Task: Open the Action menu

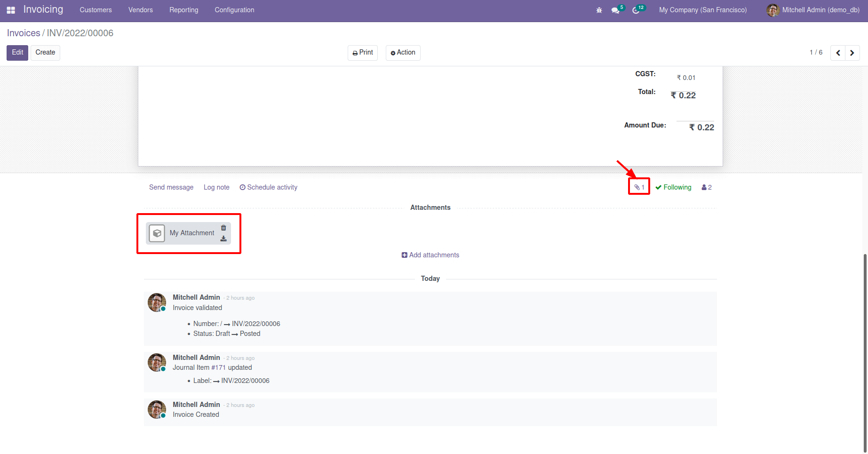Action: 403,53
